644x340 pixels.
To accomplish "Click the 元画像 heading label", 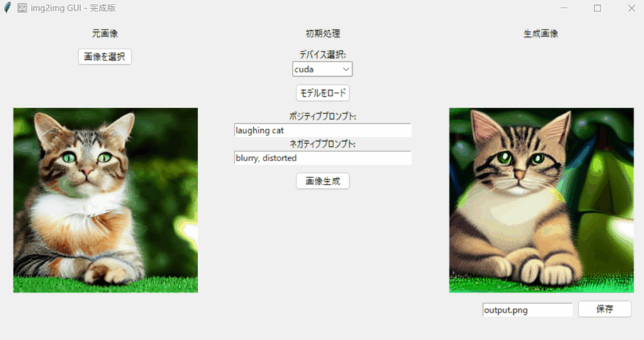I will 105,34.
